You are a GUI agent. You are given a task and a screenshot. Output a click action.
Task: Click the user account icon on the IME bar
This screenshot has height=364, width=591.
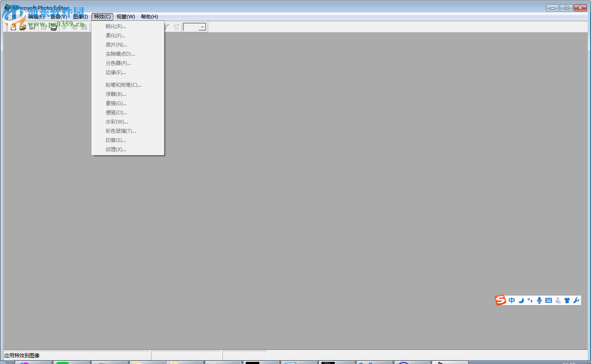click(x=558, y=300)
